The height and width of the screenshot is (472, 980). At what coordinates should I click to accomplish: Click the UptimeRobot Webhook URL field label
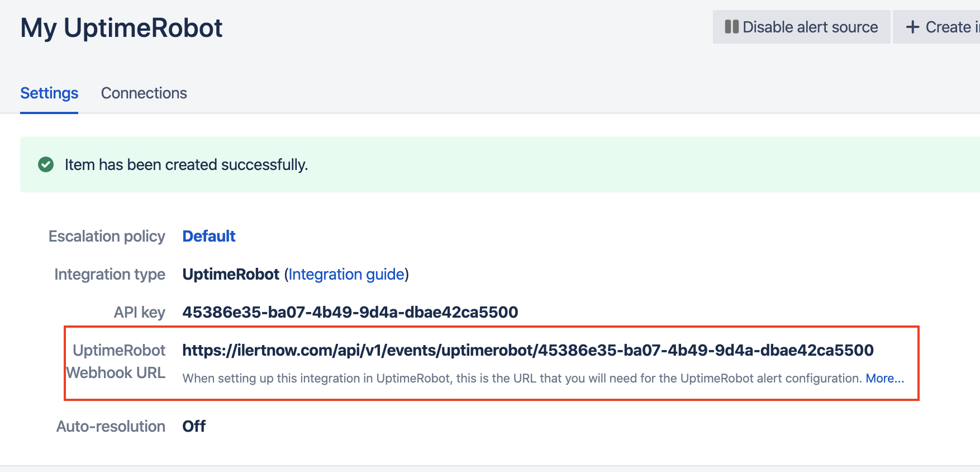click(x=116, y=361)
